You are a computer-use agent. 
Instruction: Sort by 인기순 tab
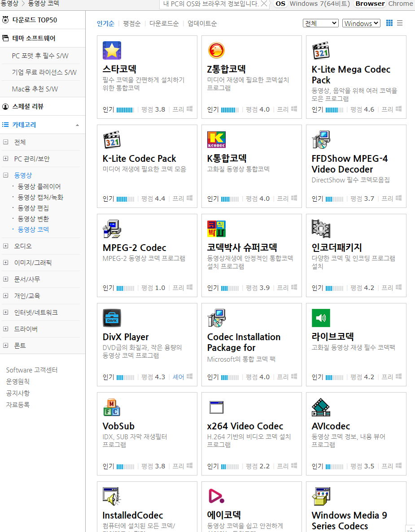point(105,23)
